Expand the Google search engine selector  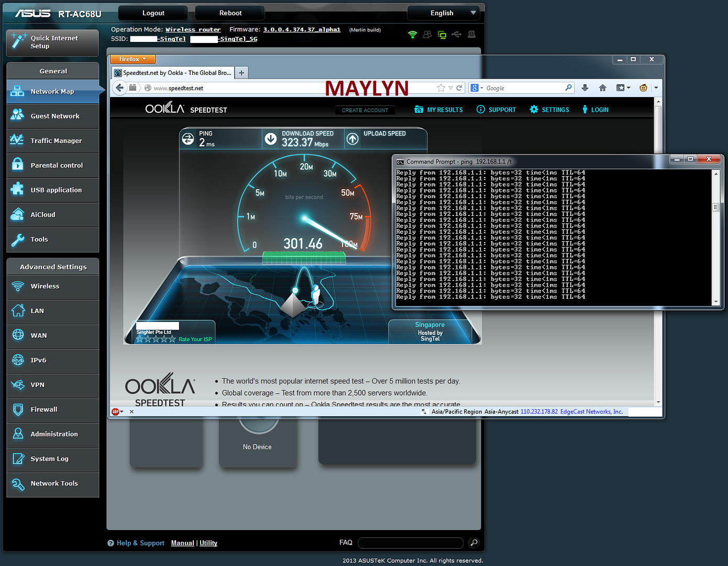click(477, 88)
